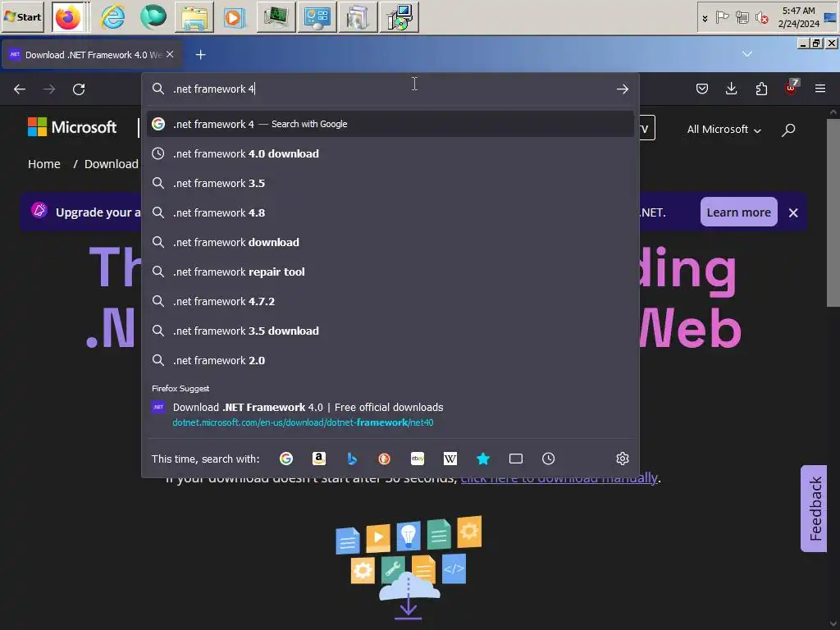Click the network tray icon
This screenshot has height=630, width=840.
tap(742, 18)
